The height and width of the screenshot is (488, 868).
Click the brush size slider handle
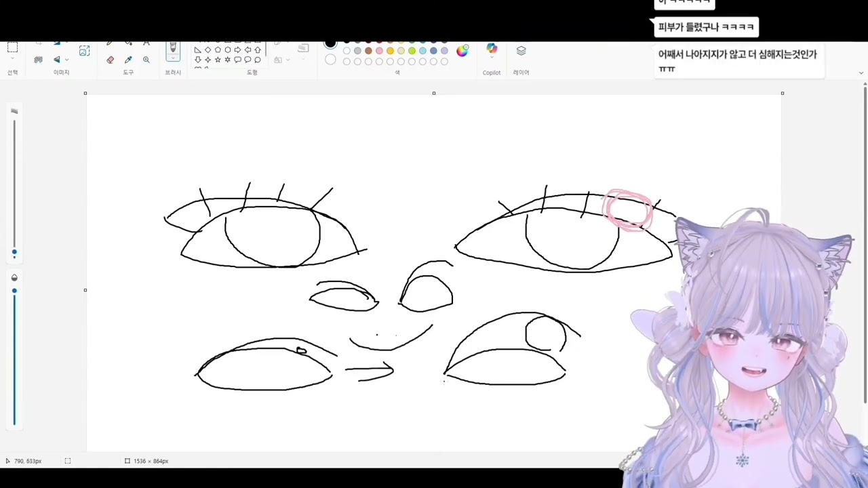tap(14, 252)
